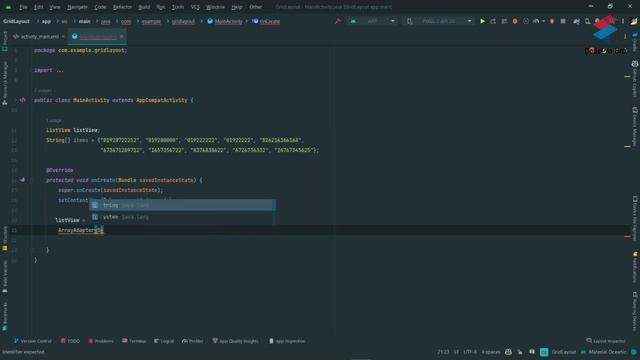Click the MainActivity breadcrumb
This screenshot has height=360, width=640.
(x=224, y=21)
